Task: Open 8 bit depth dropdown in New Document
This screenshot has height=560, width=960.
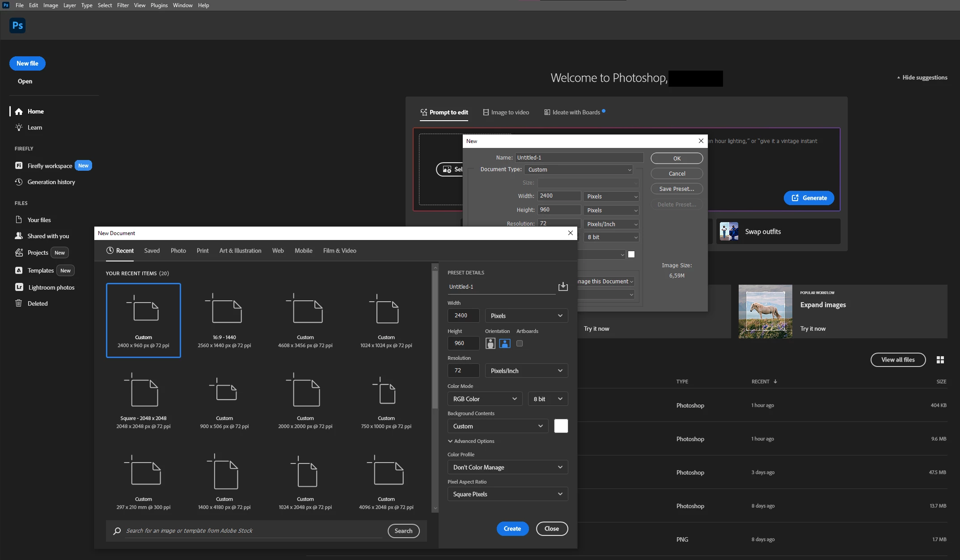Action: click(548, 399)
